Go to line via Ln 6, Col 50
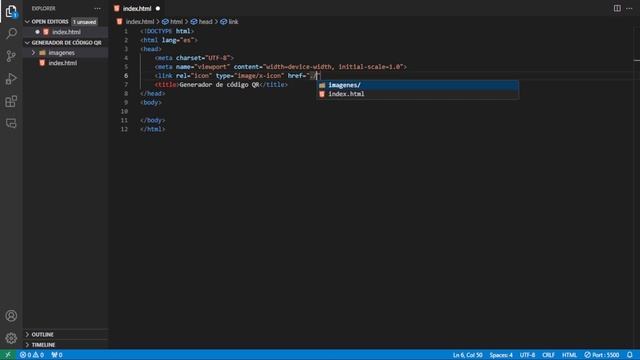640x360 pixels. pyautogui.click(x=467, y=355)
